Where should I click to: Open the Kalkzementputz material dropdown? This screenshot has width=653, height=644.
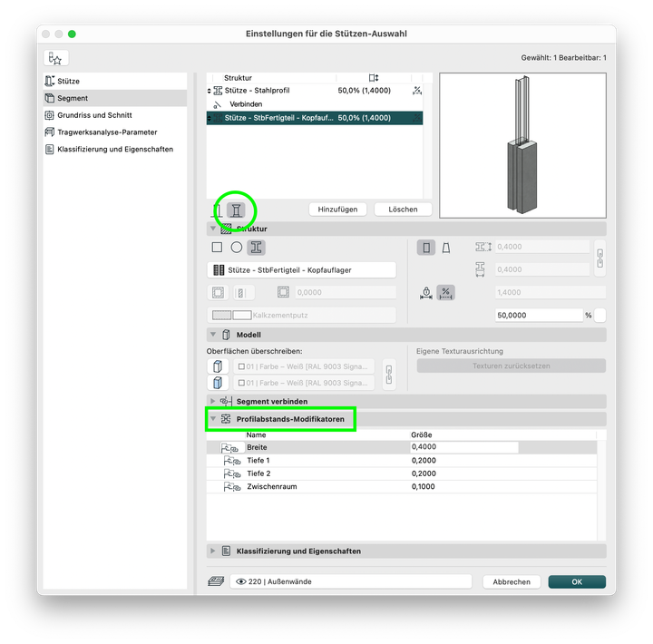coord(301,316)
